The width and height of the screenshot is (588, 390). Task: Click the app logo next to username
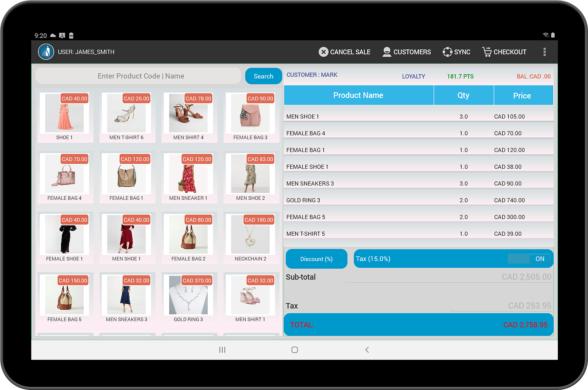(x=46, y=52)
